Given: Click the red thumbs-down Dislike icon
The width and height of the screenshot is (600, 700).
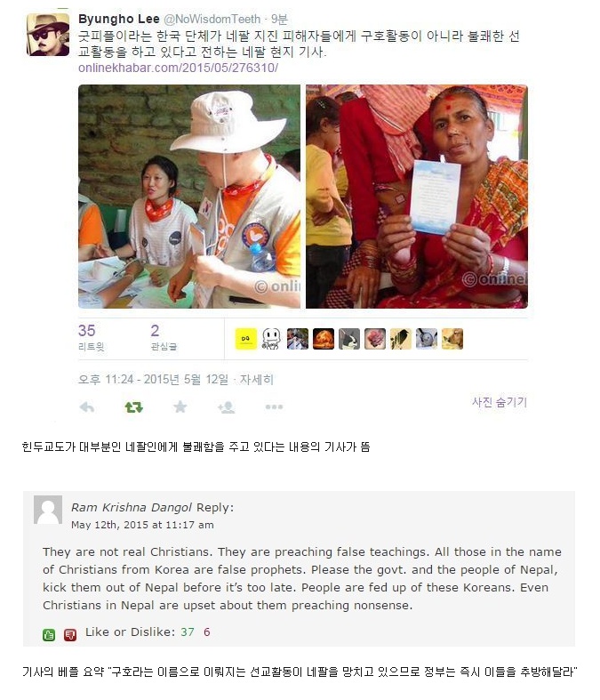Looking at the screenshot, I should pos(70,634).
